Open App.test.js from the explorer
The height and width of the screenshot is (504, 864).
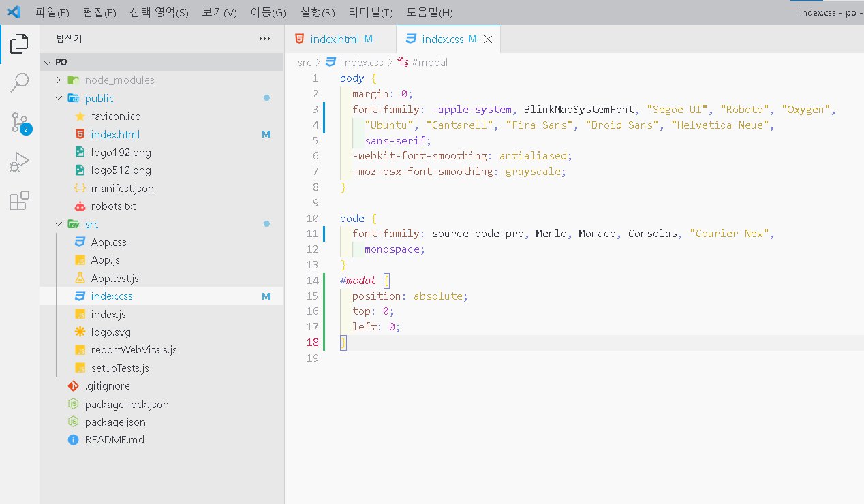pos(161,278)
